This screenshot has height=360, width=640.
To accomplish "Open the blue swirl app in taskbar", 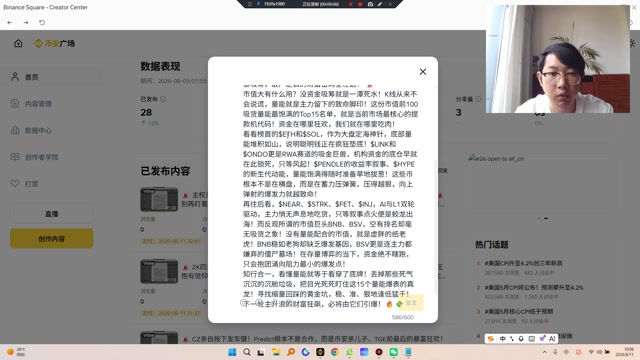I will [305, 352].
